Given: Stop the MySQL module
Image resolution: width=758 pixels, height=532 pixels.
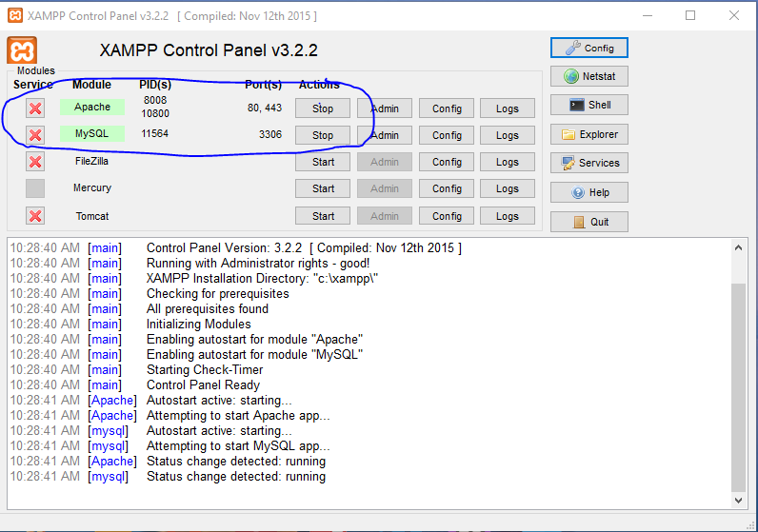Looking at the screenshot, I should 323,135.
